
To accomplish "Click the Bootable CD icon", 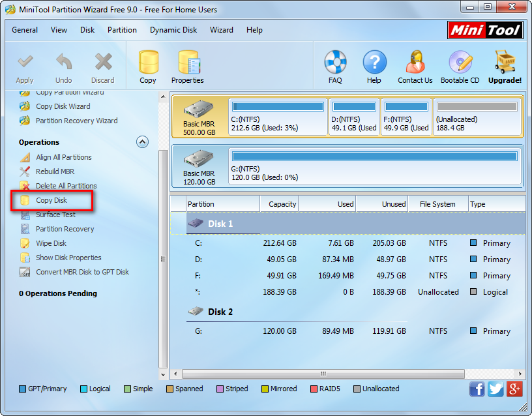I will pyautogui.click(x=460, y=62).
